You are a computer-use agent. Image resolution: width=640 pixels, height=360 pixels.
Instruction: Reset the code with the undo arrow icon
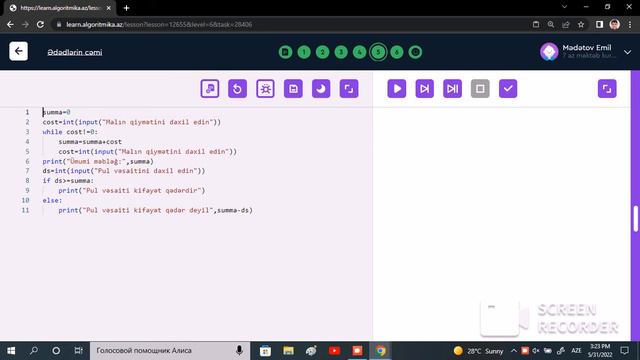pos(238,89)
